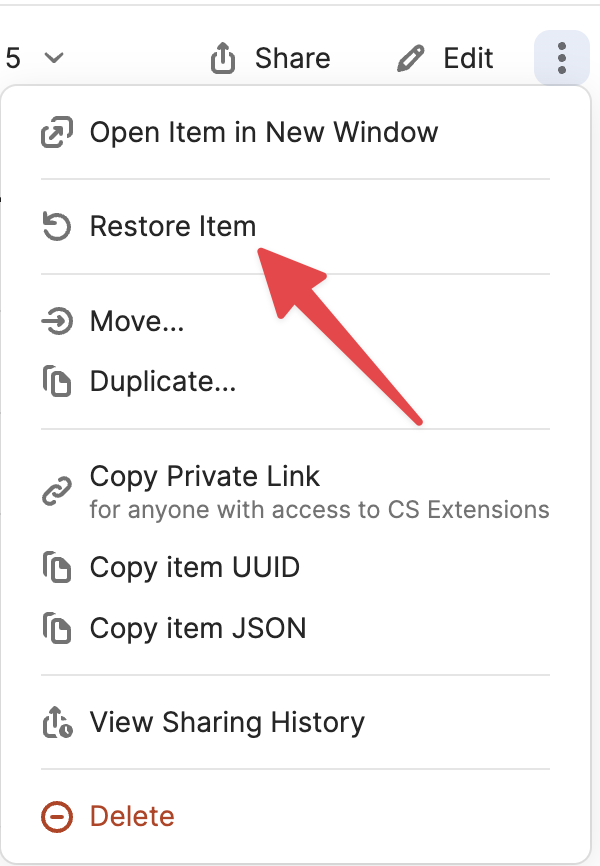Expand the chevron dropdown beside Share
The width and height of the screenshot is (600, 866).
54,59
